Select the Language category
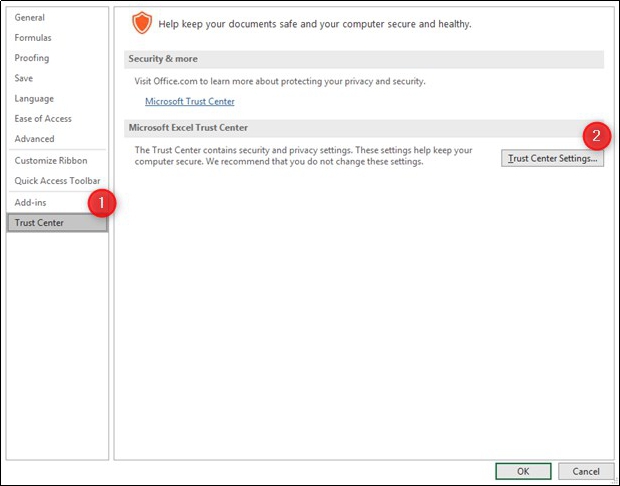Image resolution: width=620 pixels, height=486 pixels. click(x=34, y=99)
